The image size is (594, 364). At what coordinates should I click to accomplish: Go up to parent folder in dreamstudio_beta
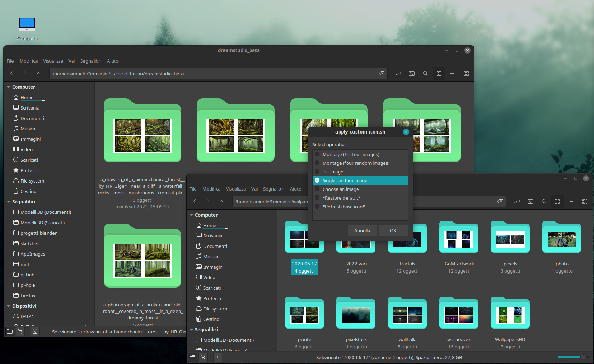coord(39,74)
